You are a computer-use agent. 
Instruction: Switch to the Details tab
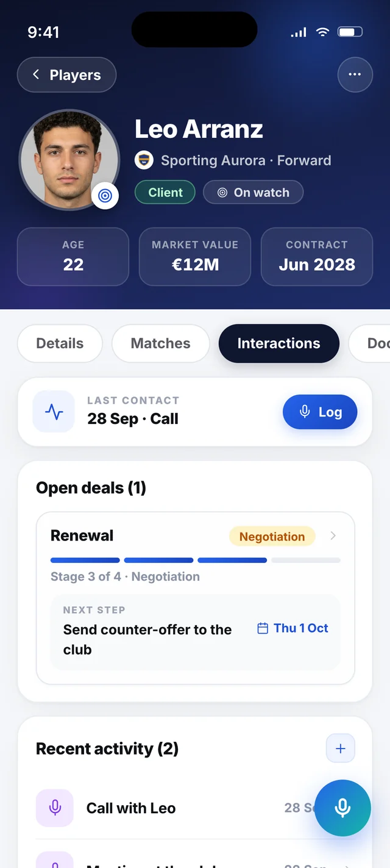click(x=60, y=343)
